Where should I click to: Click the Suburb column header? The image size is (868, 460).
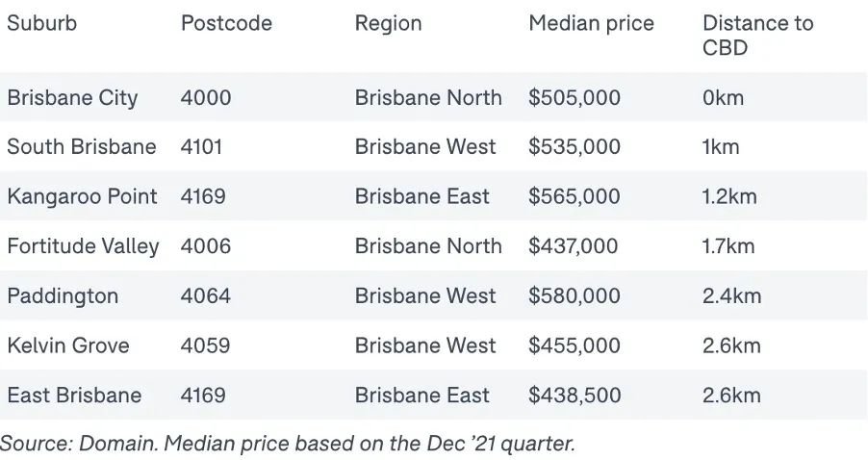tap(42, 23)
